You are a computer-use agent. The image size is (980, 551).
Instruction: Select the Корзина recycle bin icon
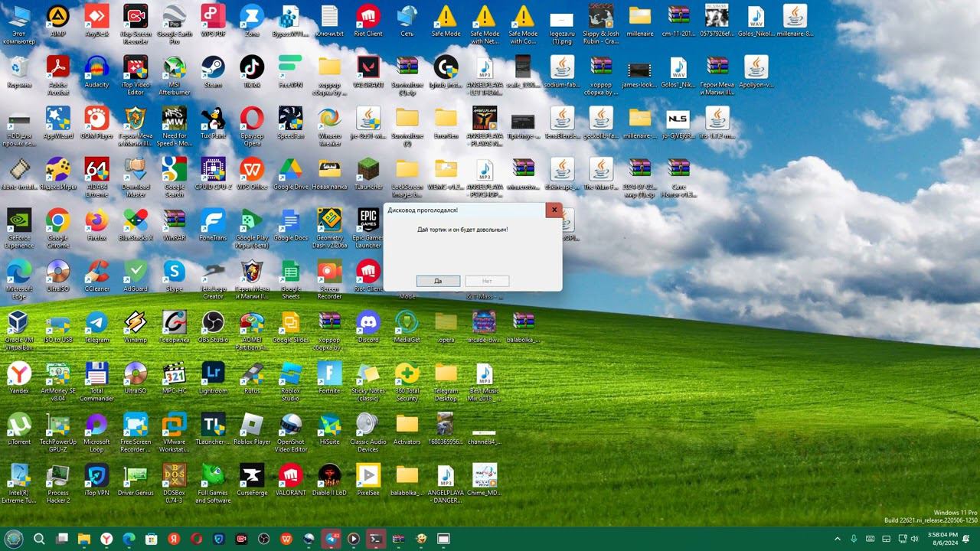pyautogui.click(x=19, y=72)
